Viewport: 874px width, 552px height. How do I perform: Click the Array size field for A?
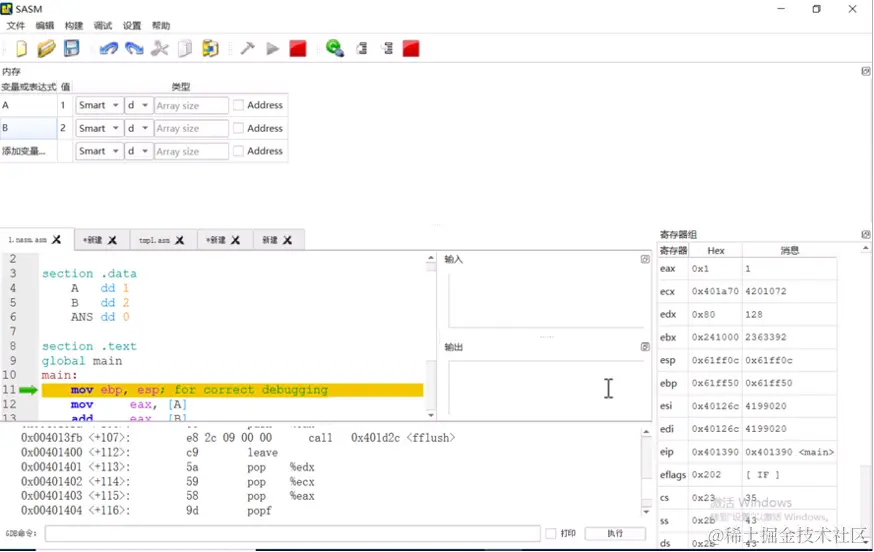[191, 105]
